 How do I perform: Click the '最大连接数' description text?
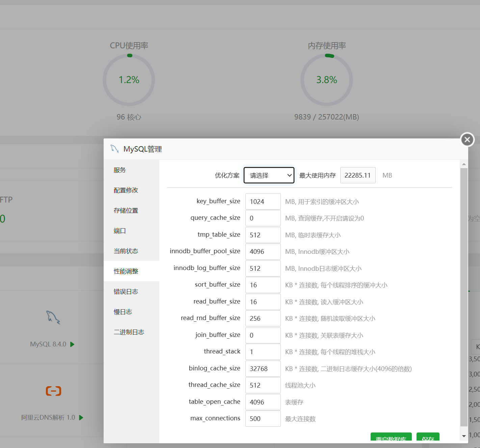click(x=300, y=419)
